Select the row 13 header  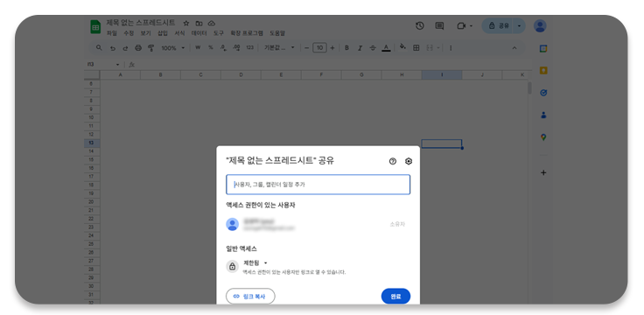(x=92, y=143)
